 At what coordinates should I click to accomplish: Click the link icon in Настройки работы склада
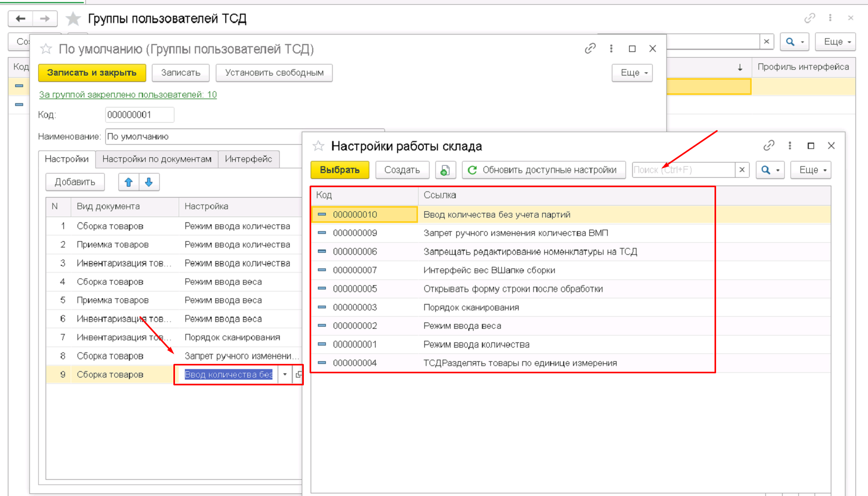tap(768, 146)
